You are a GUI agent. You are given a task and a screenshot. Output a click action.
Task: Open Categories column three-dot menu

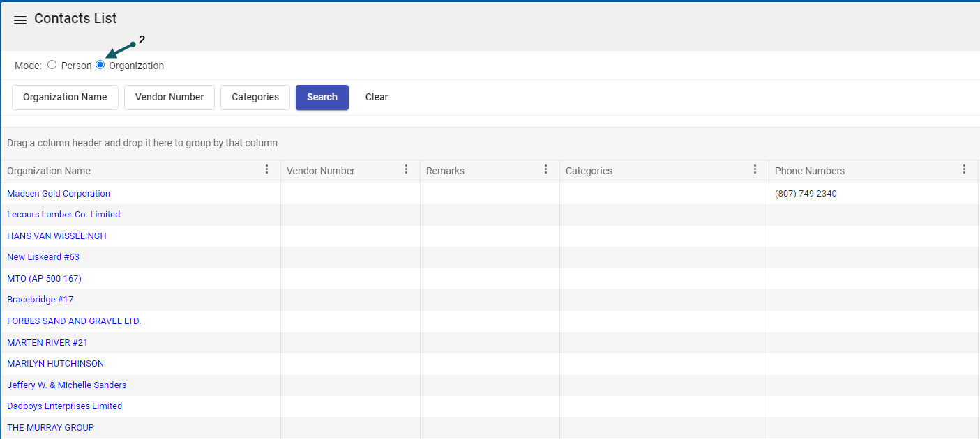[755, 169]
